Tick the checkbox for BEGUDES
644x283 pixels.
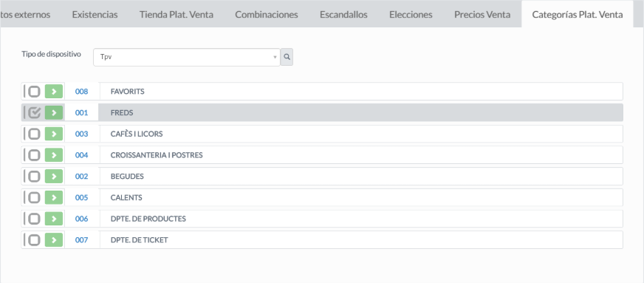click(x=34, y=176)
